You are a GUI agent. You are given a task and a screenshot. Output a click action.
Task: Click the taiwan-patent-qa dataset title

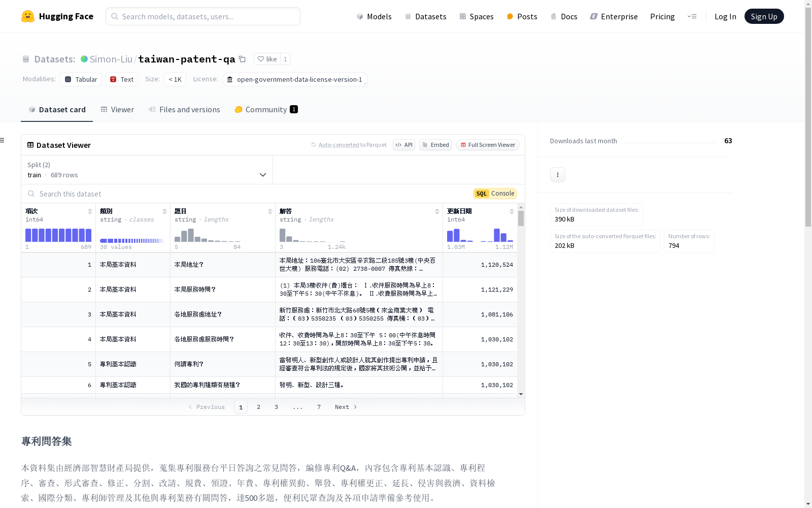coord(187,59)
